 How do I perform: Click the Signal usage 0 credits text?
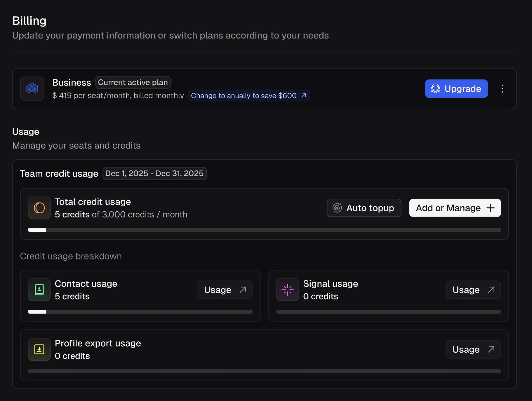click(321, 296)
